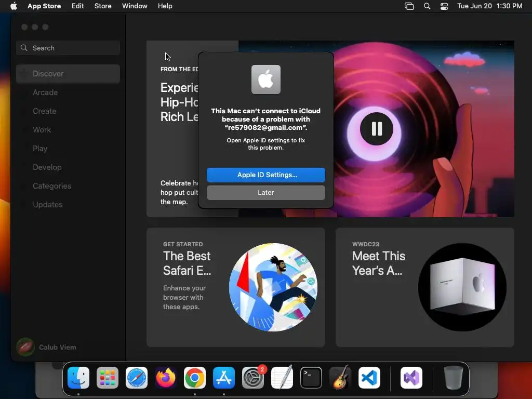The height and width of the screenshot is (399, 532).
Task: Open Calub Viem account profile
Action: [46, 347]
